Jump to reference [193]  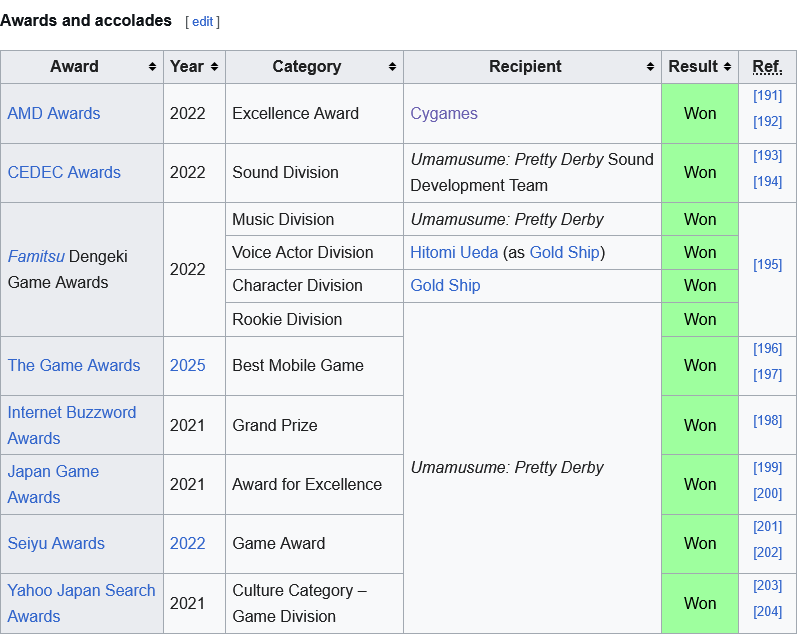coord(768,155)
